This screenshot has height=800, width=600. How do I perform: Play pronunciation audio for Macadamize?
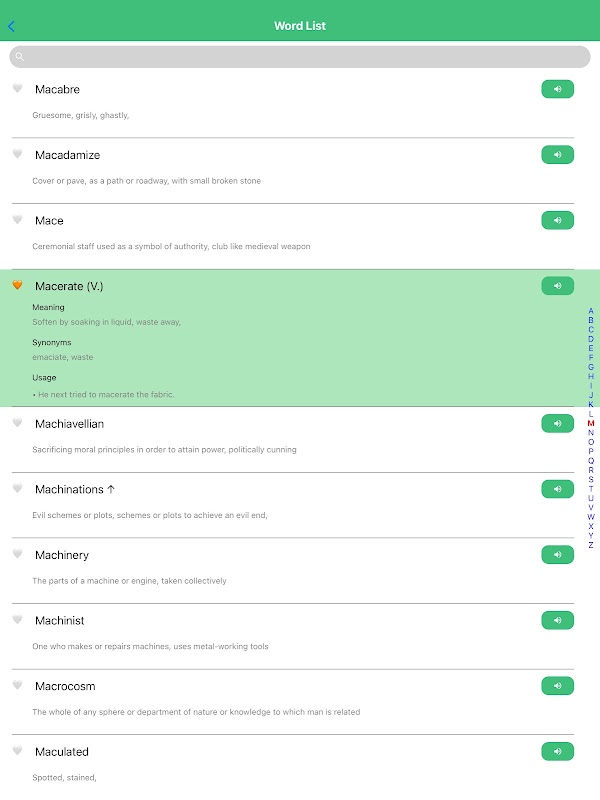point(557,155)
